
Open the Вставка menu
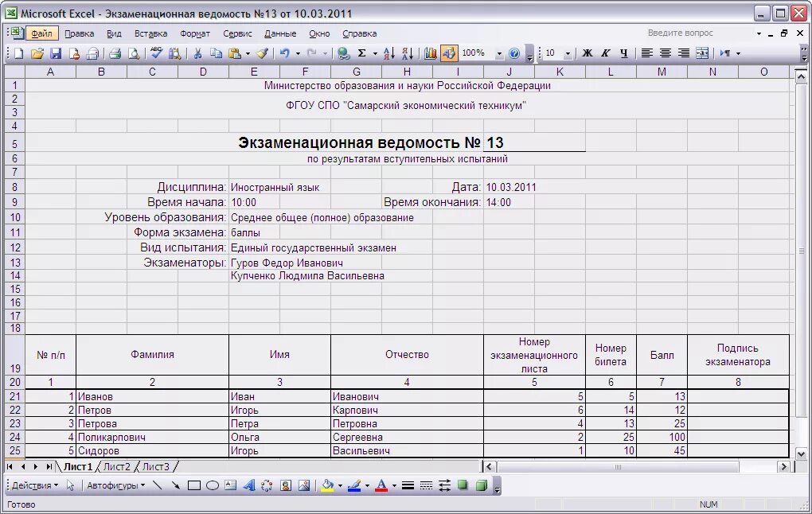(150, 33)
